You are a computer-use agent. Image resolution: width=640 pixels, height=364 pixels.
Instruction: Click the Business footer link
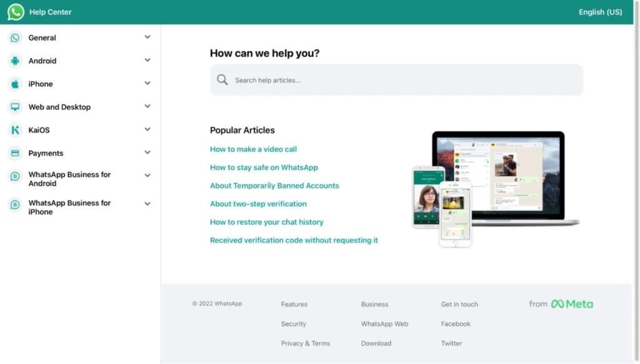tap(375, 305)
